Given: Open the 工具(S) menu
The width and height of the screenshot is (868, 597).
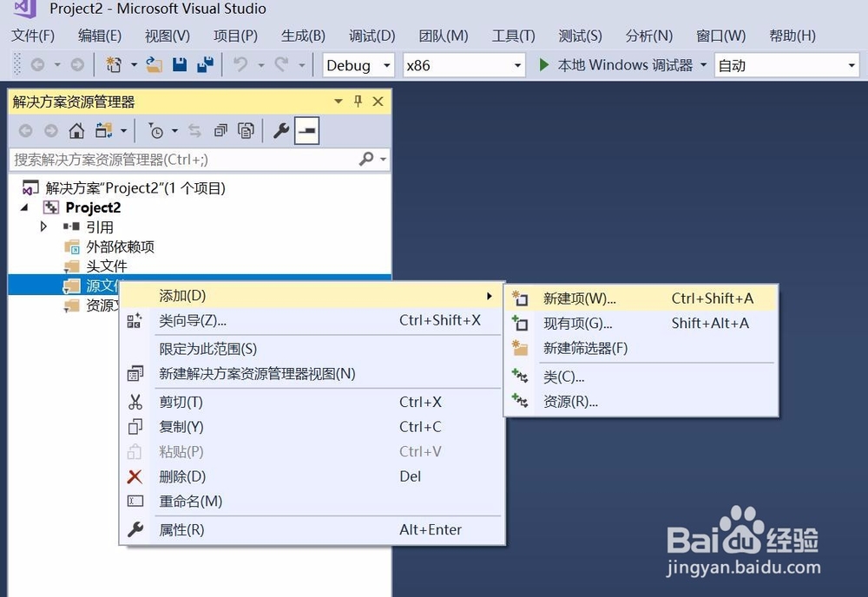Looking at the screenshot, I should 513,36.
